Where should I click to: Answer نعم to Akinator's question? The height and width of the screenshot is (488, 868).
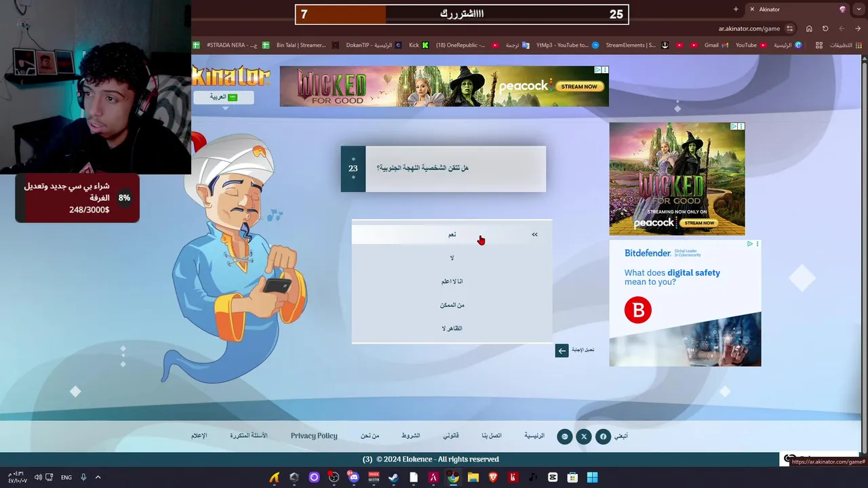(x=452, y=234)
